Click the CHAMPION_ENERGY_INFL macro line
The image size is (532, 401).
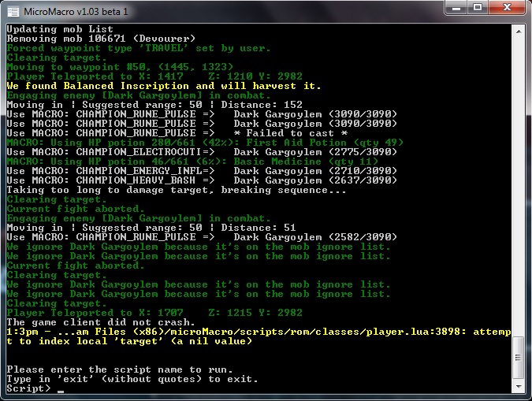click(202, 171)
